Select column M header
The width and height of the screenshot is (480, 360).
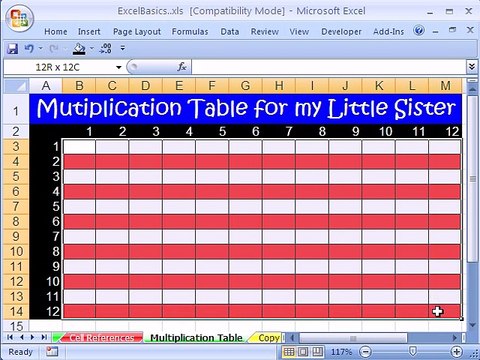pyautogui.click(x=445, y=86)
